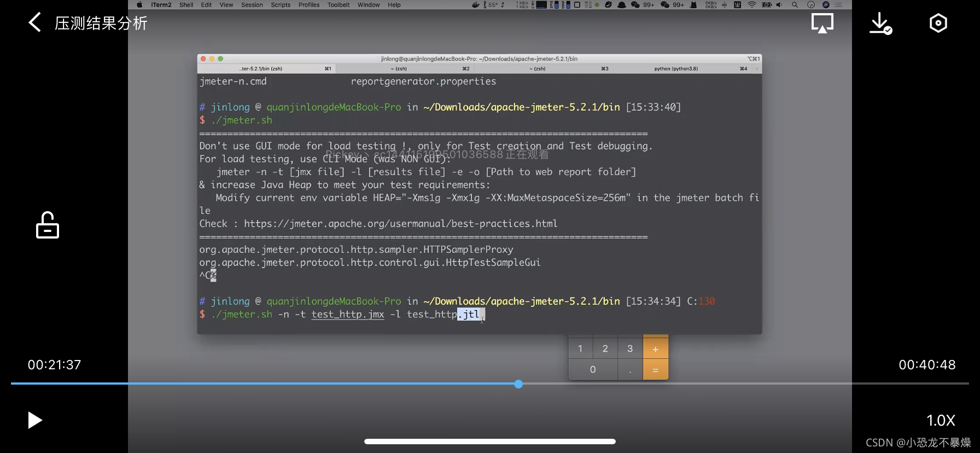The width and height of the screenshot is (980, 453).
Task: Toggle the screen lock padlock icon
Action: click(48, 225)
